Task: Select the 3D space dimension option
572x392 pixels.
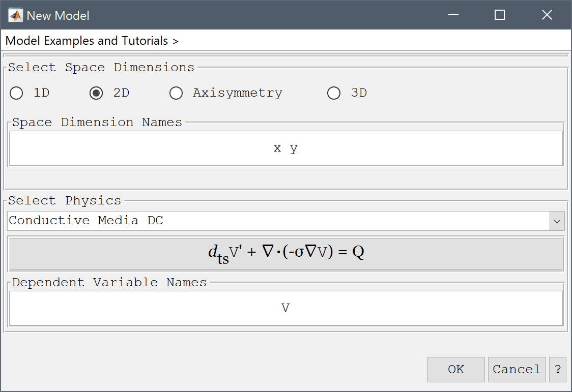Action: (x=334, y=93)
